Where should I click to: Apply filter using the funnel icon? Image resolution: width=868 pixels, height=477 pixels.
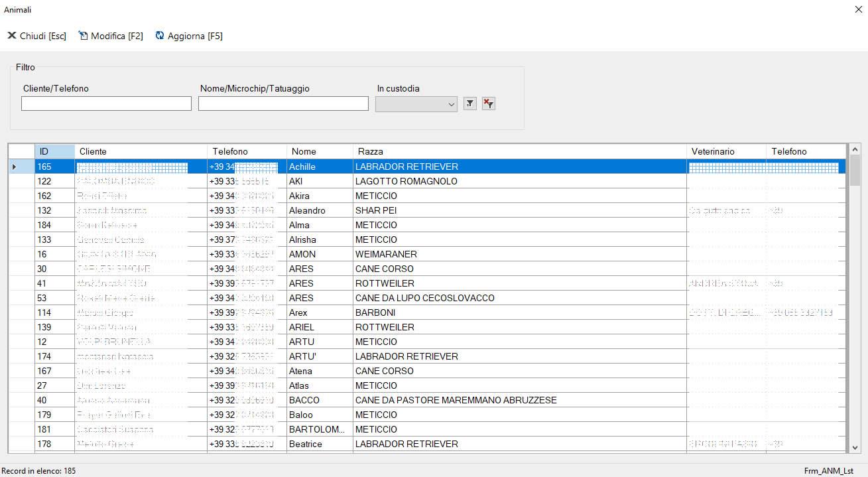tap(470, 103)
